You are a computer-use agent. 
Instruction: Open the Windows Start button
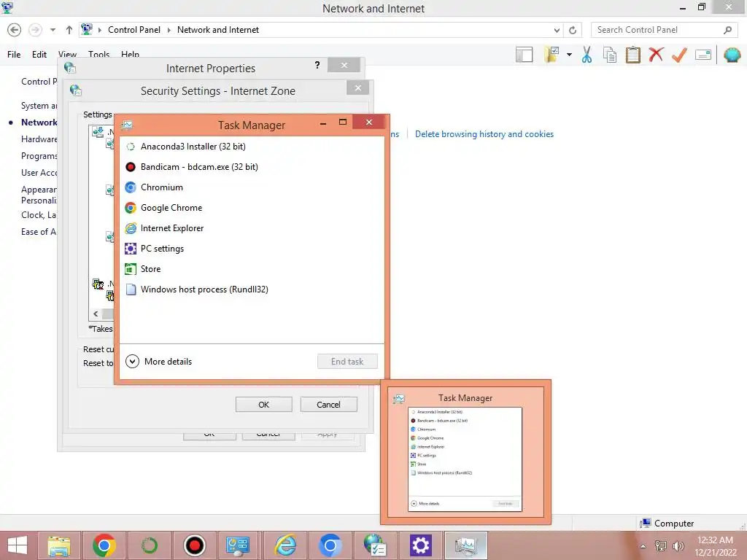tap(18, 545)
